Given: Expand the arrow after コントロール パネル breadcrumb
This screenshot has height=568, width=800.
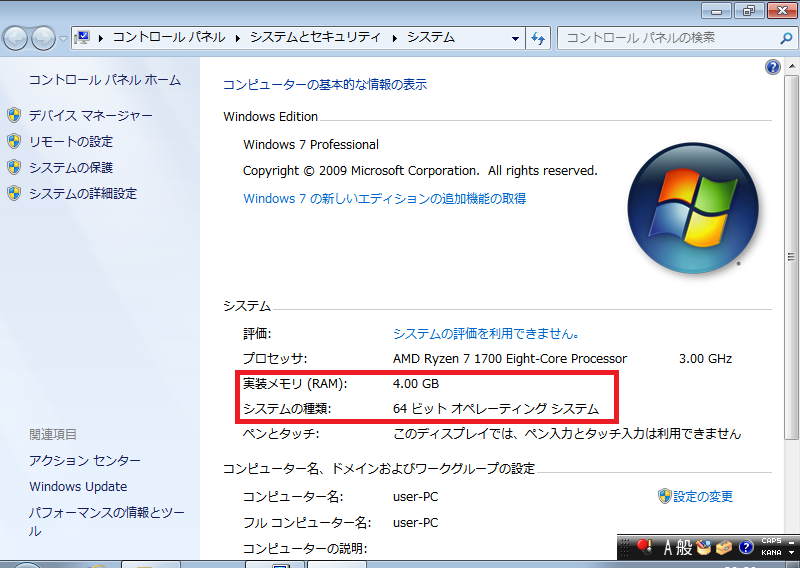Looking at the screenshot, I should point(238,38).
